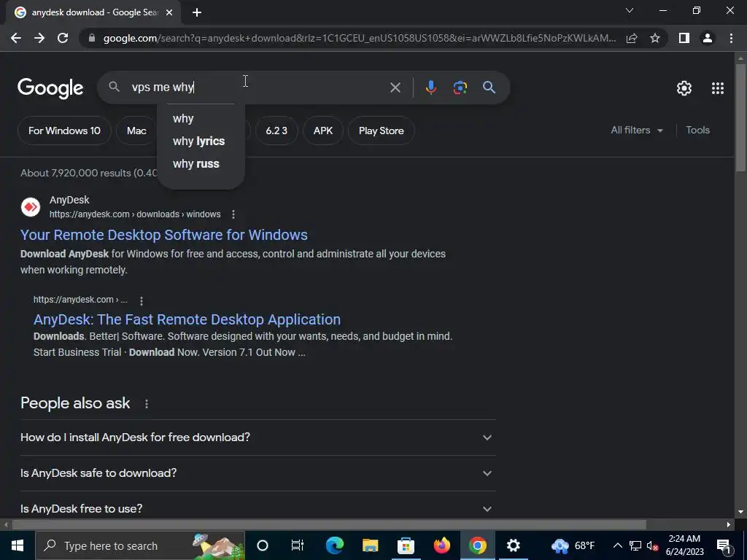Open the Windows Start menu
Screen dimensions: 747x560
(18, 545)
